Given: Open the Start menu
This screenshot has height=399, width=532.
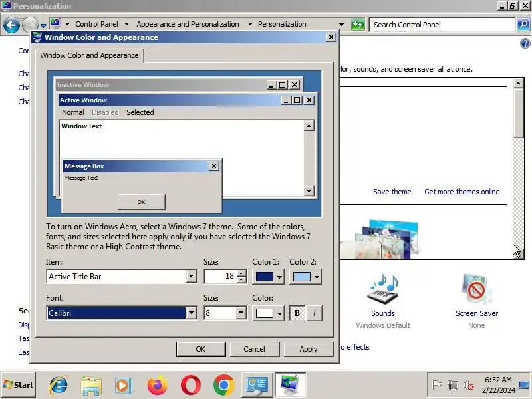Looking at the screenshot, I should coord(19,385).
